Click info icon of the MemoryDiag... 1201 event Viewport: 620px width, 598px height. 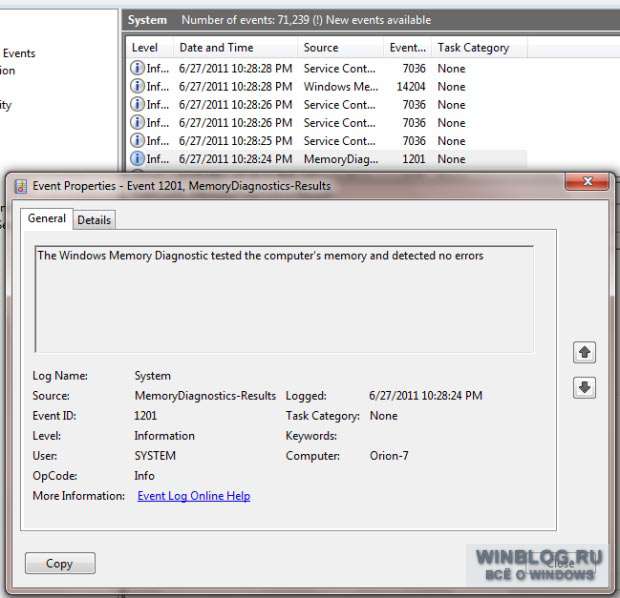[x=137, y=159]
